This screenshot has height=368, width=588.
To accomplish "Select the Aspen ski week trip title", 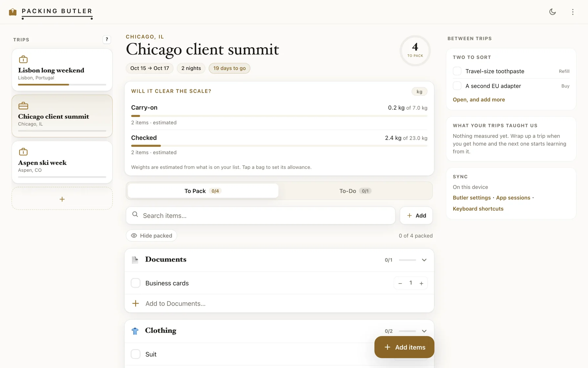I will pos(42,163).
